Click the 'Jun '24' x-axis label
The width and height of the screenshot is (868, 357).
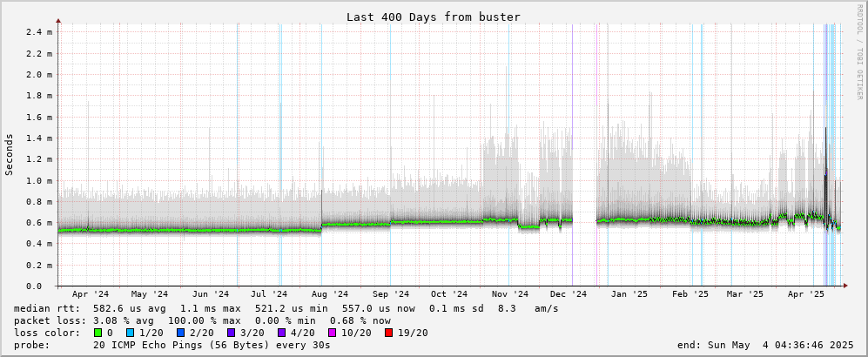tap(211, 294)
